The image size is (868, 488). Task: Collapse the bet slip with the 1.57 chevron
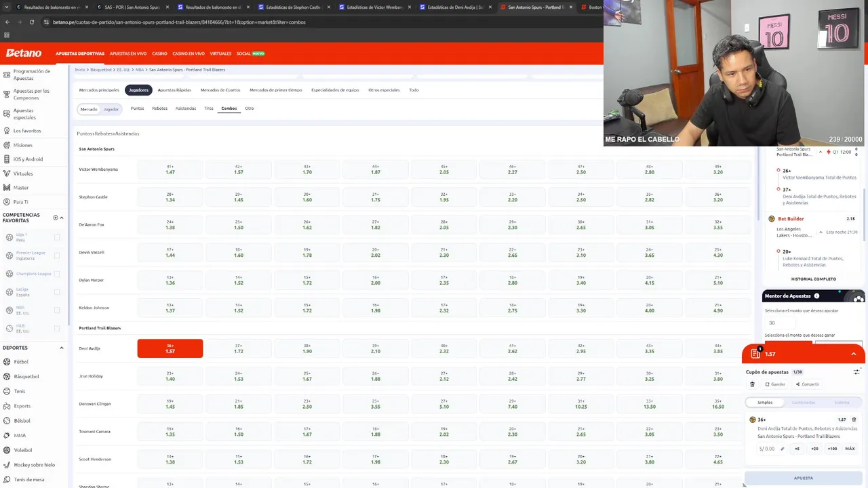(854, 354)
